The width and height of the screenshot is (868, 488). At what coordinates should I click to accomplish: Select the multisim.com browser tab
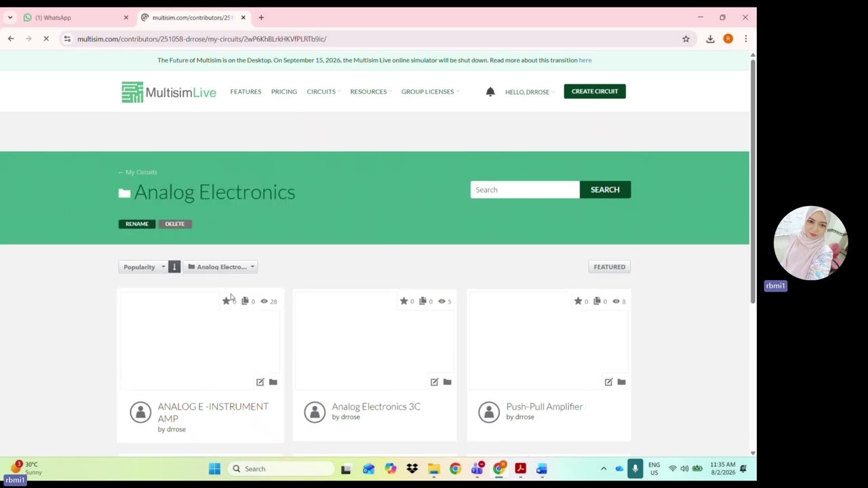193,18
